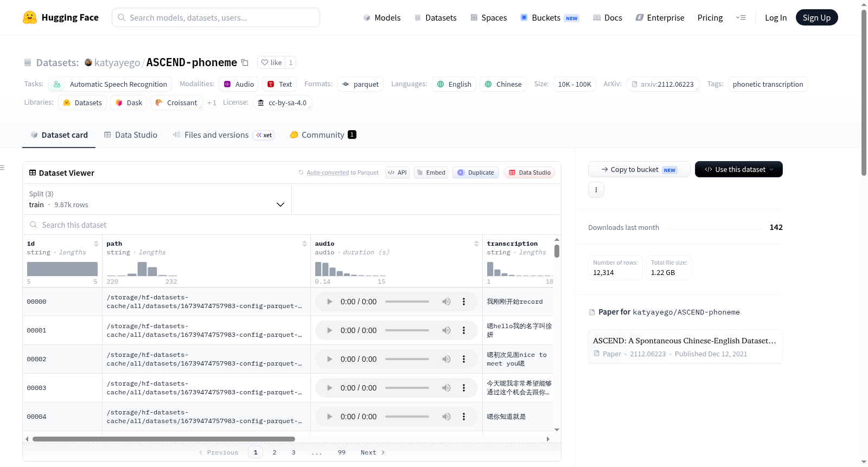Open audio options menu for row 00000
The height and width of the screenshot is (467, 868).
click(464, 302)
